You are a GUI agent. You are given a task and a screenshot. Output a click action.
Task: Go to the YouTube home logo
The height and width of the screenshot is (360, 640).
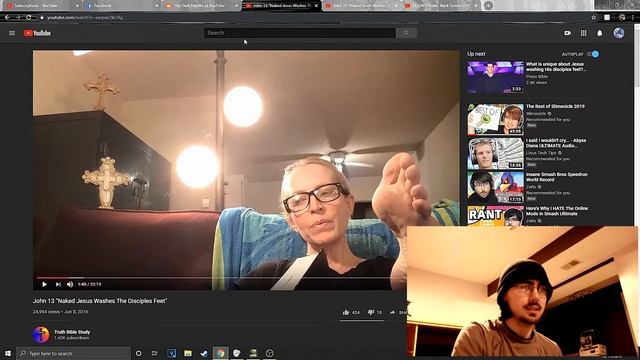pyautogui.click(x=37, y=33)
